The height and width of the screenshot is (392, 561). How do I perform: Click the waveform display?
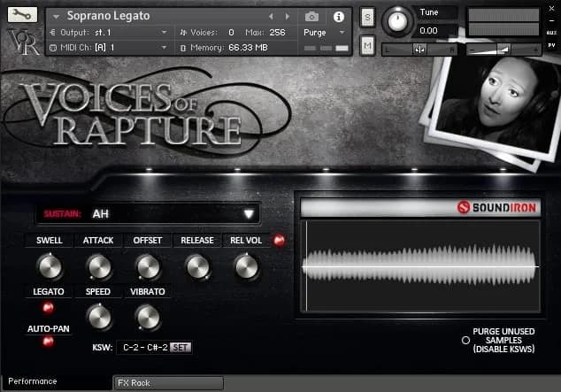tap(420, 266)
